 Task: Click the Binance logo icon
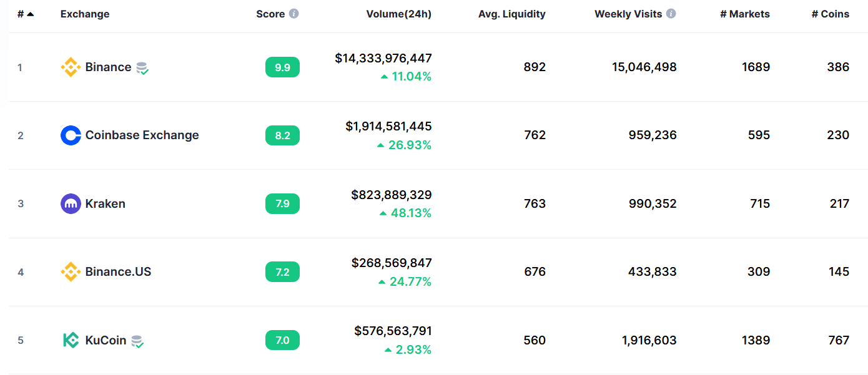pos(71,67)
